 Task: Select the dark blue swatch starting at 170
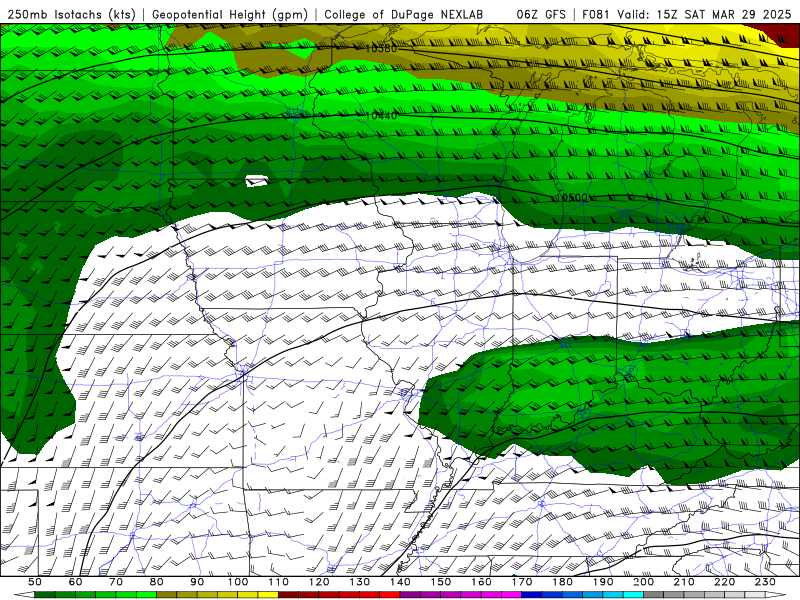point(532,595)
